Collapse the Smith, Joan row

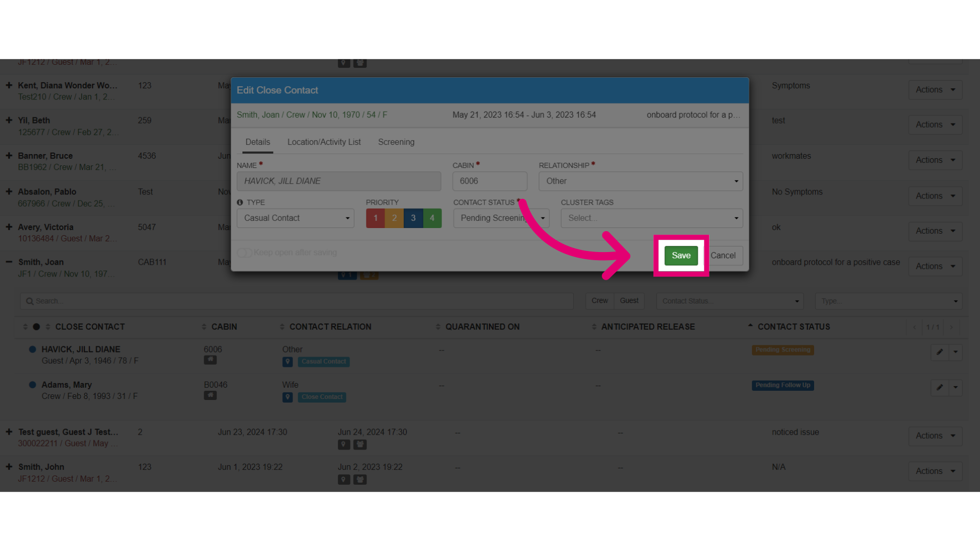pyautogui.click(x=9, y=262)
